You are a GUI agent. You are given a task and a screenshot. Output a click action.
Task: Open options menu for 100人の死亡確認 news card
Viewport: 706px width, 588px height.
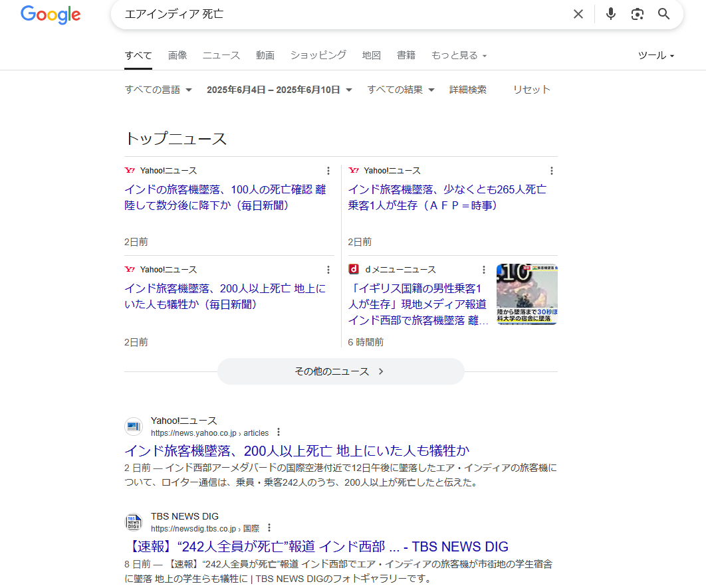point(328,171)
